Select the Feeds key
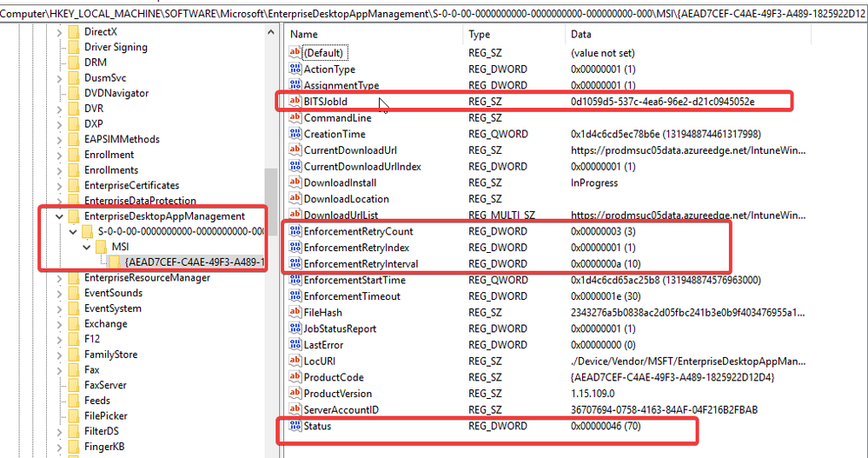The image size is (868, 458). tap(96, 401)
